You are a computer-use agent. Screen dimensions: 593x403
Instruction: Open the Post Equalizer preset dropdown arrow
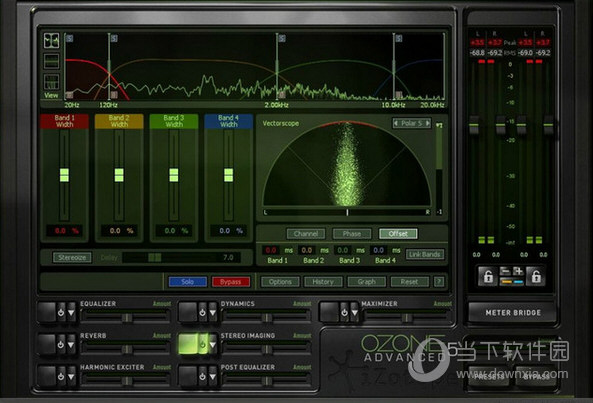click(213, 377)
